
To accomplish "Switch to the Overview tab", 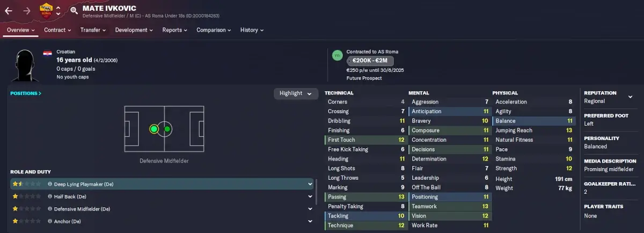I will tap(21, 30).
